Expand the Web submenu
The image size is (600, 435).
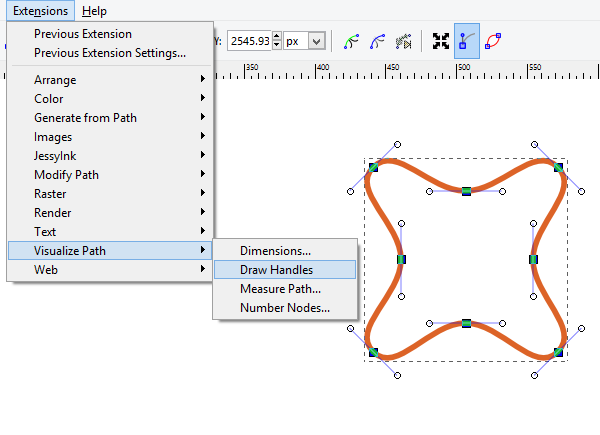(x=109, y=270)
